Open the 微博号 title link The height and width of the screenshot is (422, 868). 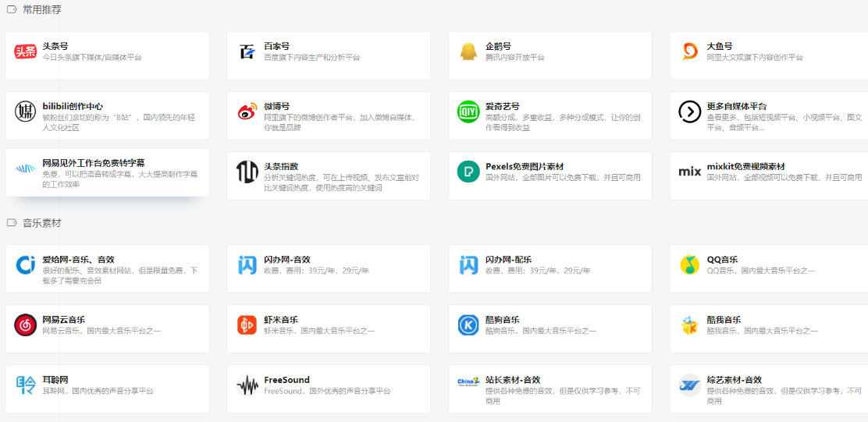tap(277, 106)
